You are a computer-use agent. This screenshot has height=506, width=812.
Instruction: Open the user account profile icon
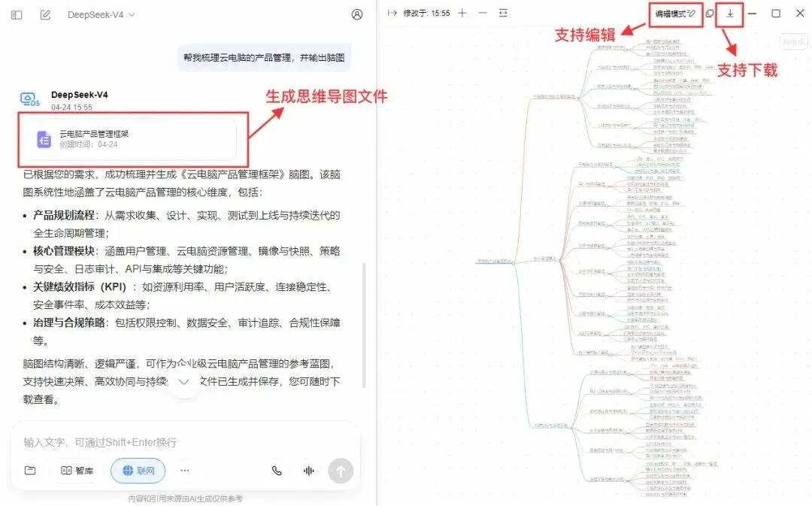click(x=357, y=14)
